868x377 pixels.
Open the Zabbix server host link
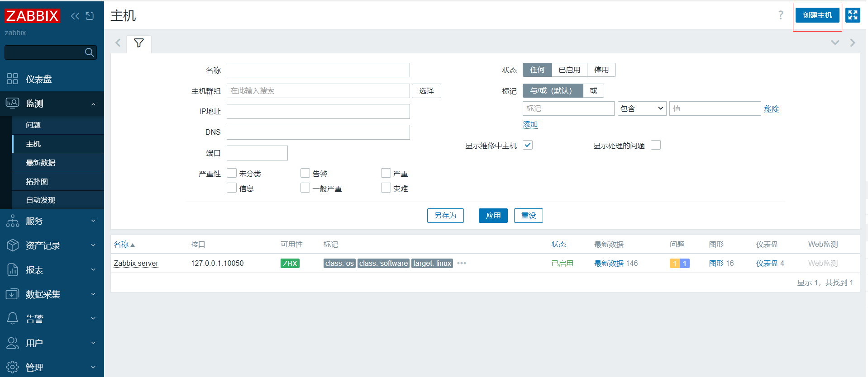[x=136, y=264]
